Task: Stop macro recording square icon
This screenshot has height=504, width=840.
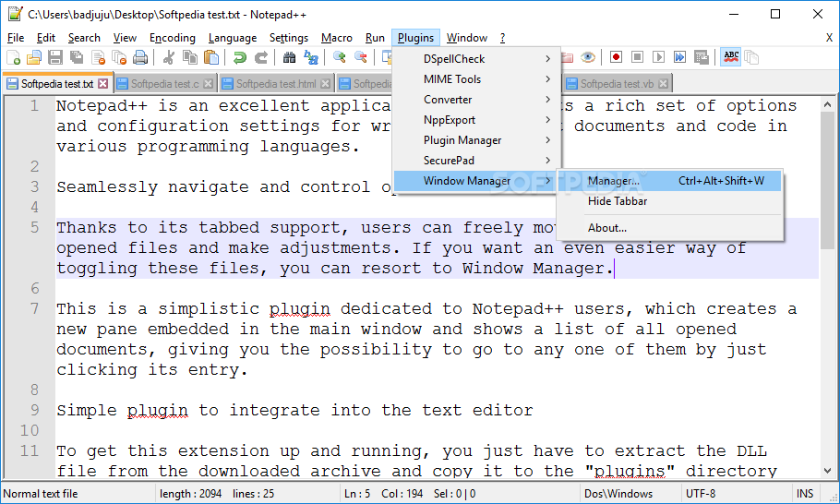Action: (638, 57)
